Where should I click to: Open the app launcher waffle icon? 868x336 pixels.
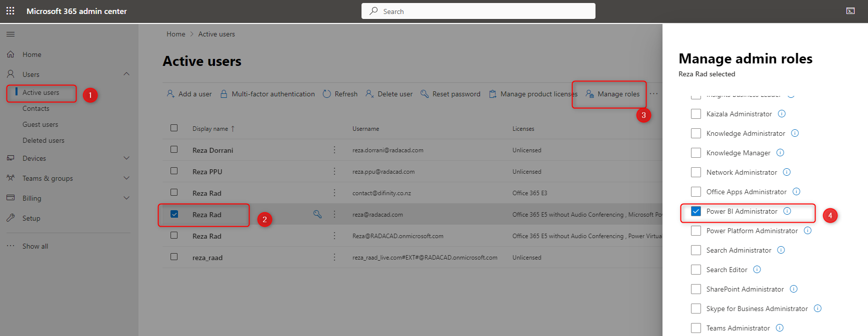click(10, 11)
